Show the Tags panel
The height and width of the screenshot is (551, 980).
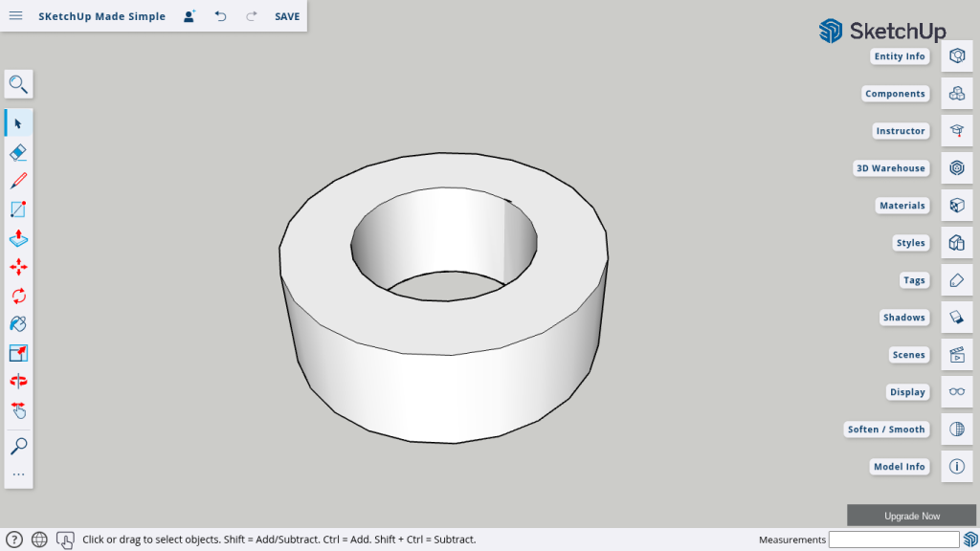click(x=956, y=280)
